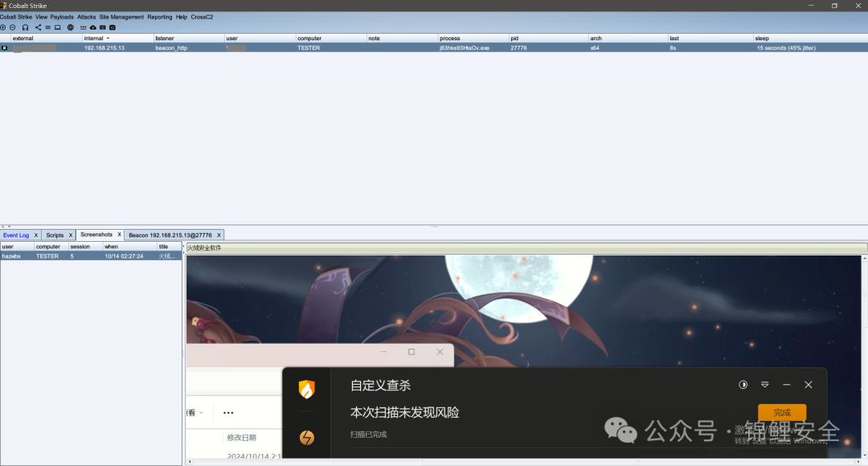
Task: Click the 修改日期 column header in Explorer
Action: [241, 438]
